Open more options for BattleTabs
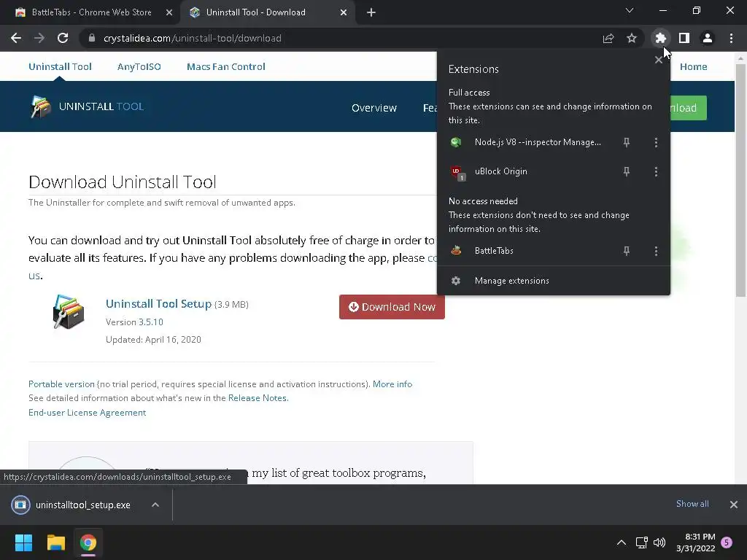 point(656,251)
